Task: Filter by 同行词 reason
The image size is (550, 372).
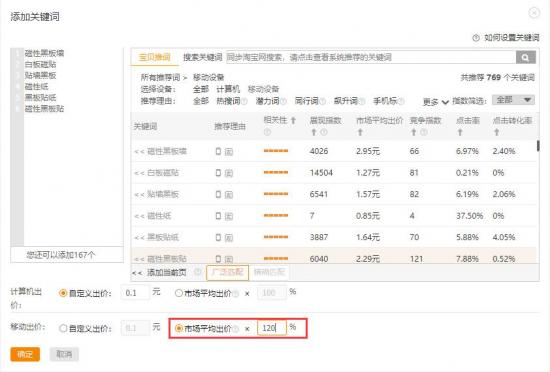Action: coord(307,101)
